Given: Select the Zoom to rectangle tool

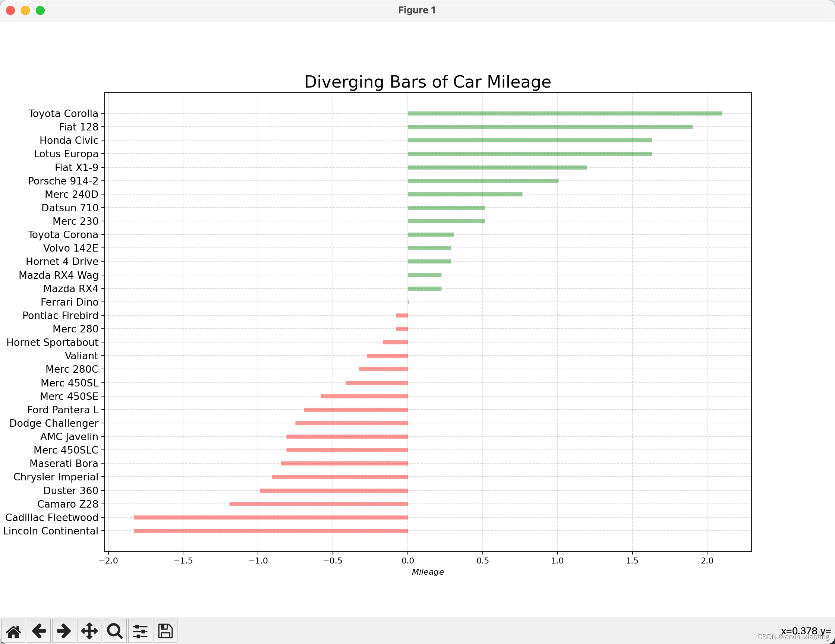Looking at the screenshot, I should 115,631.
